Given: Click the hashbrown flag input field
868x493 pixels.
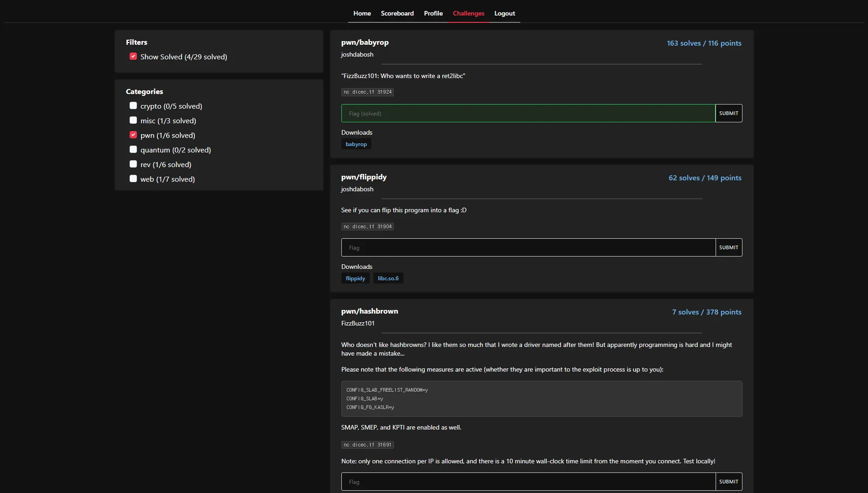Looking at the screenshot, I should tap(528, 482).
